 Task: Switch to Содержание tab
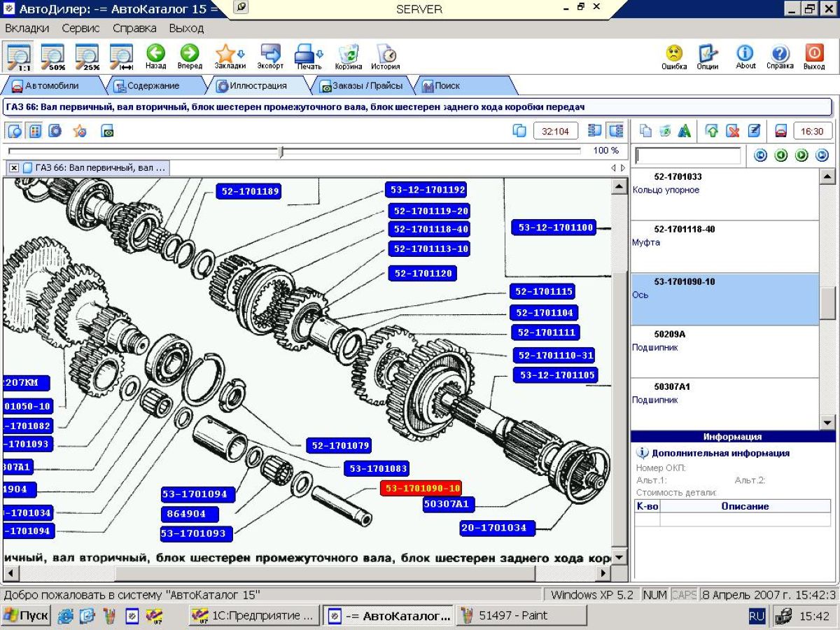pos(153,85)
